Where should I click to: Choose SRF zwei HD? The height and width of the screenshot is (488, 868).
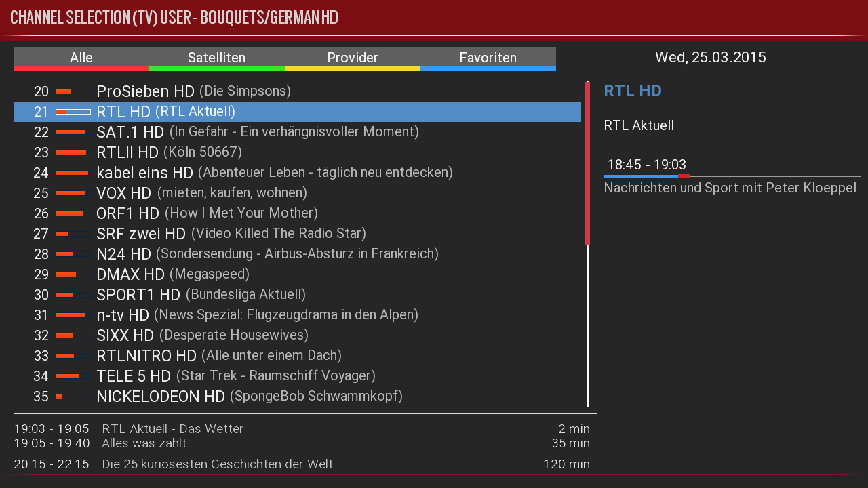(297, 234)
